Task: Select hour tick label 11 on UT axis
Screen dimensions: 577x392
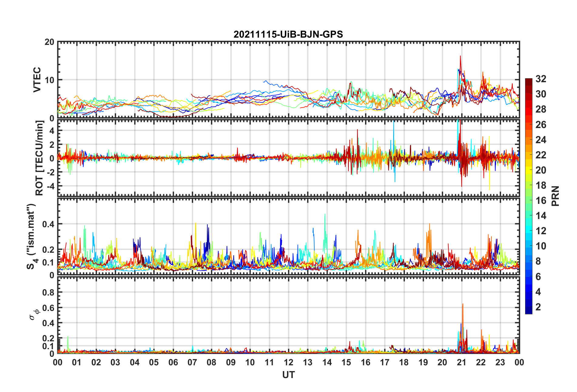Action: [x=269, y=362]
